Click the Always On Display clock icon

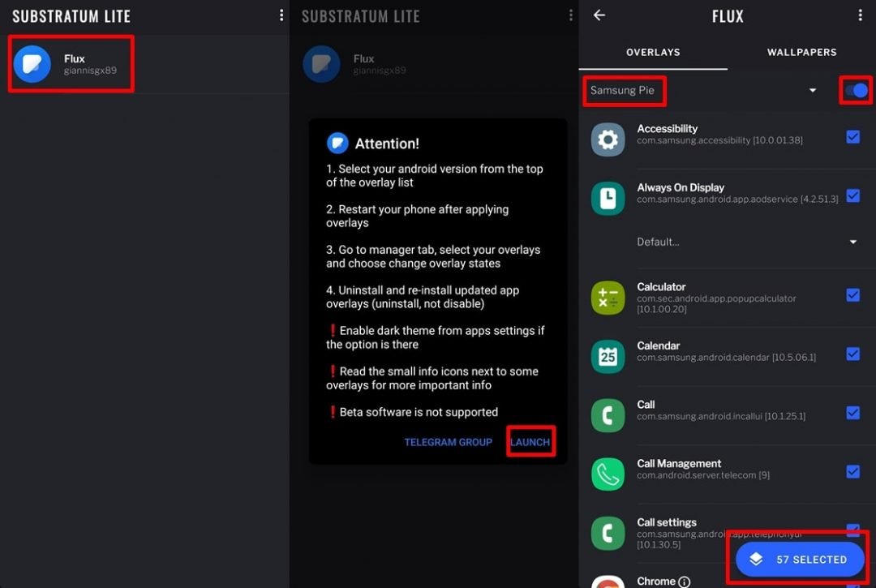[x=608, y=198]
